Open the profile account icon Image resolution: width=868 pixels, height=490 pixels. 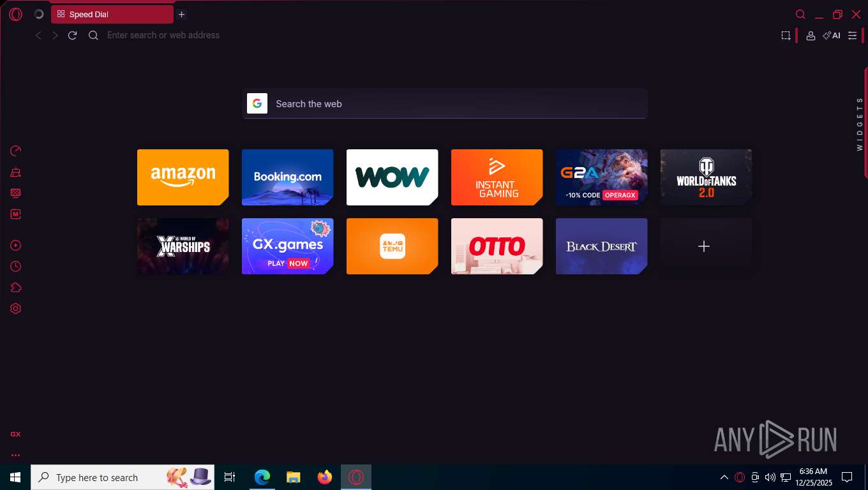pos(811,36)
